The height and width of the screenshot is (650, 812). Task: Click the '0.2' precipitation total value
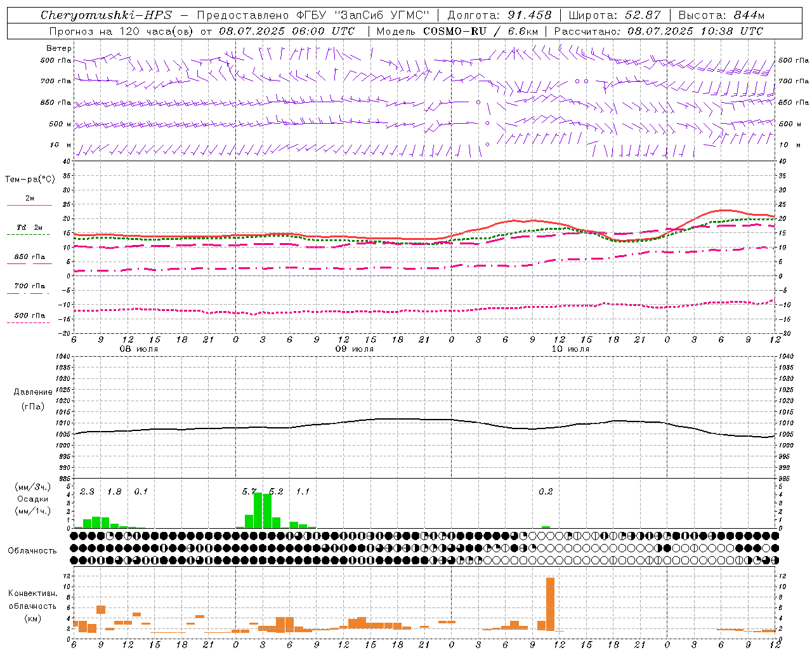click(x=546, y=492)
